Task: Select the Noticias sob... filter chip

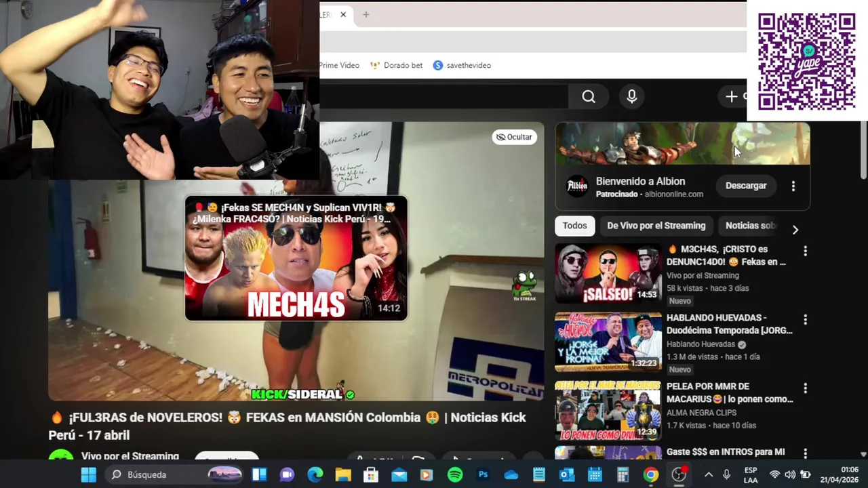Action: [750, 226]
